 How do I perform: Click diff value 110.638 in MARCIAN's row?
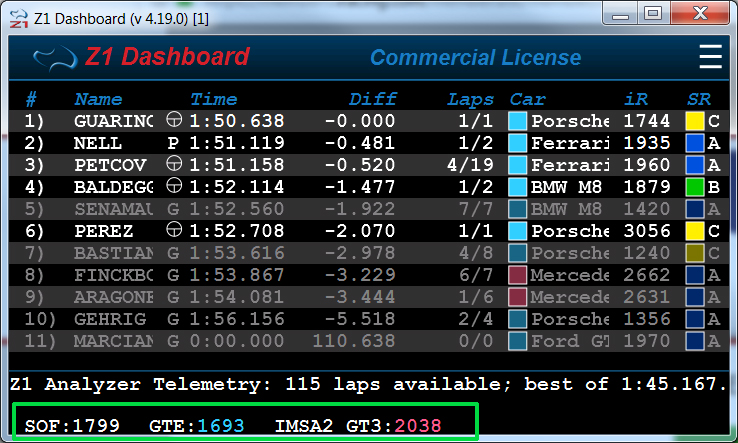354,341
